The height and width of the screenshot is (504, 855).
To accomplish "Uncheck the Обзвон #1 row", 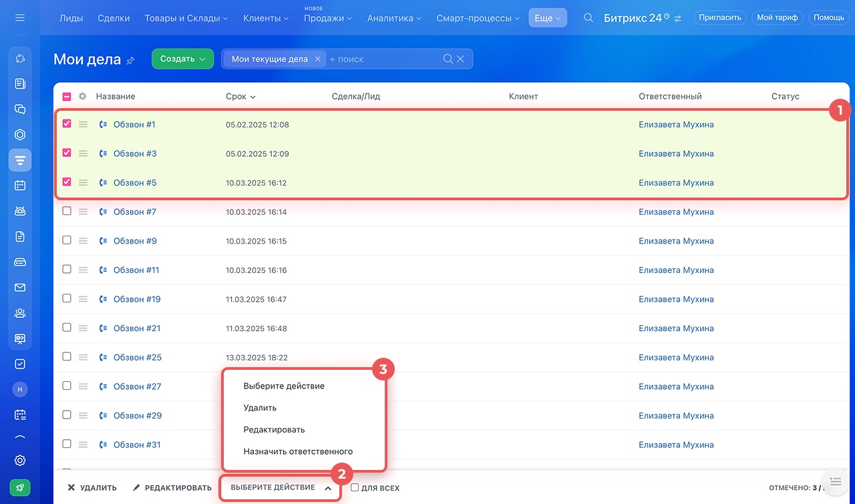I will point(67,123).
